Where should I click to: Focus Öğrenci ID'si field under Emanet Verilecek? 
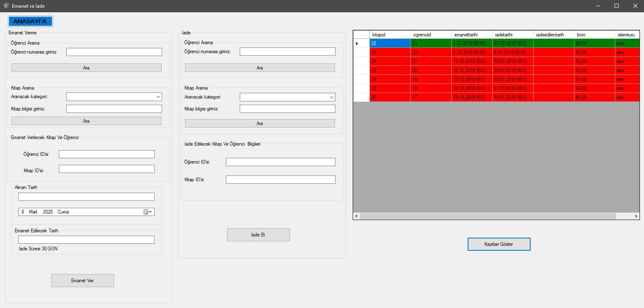107,154
